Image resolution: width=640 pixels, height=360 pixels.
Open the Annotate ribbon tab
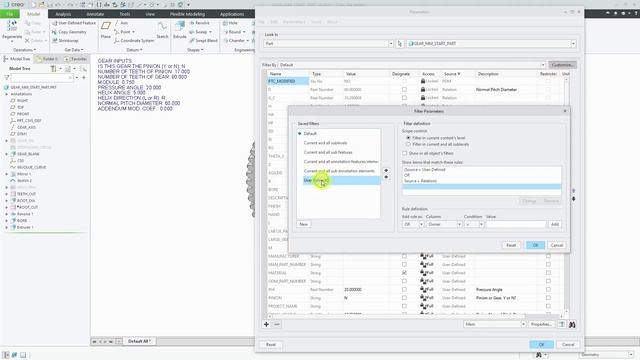click(x=95, y=14)
